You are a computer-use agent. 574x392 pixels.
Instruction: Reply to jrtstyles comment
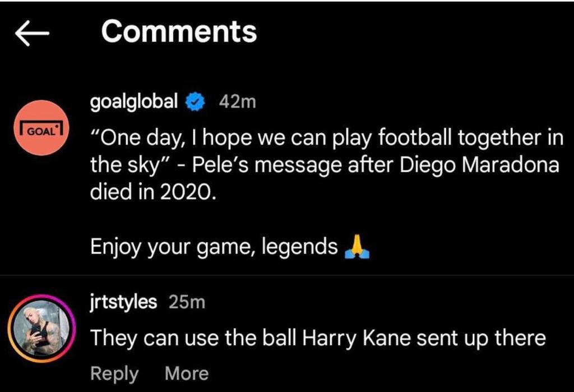coord(114,373)
